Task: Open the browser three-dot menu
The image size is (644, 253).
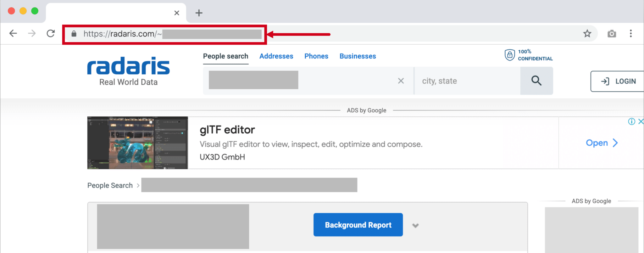Action: click(630, 34)
